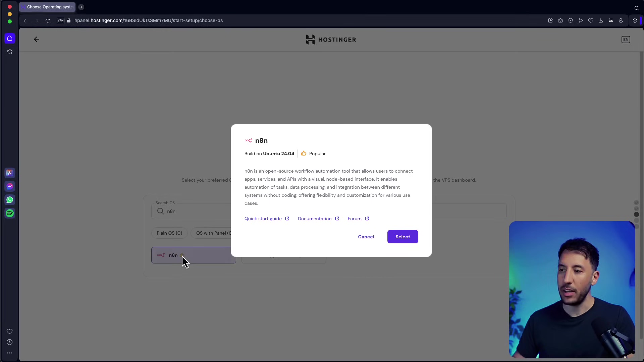Select the OS with Panel filter tab
Image resolution: width=644 pixels, height=362 pixels.
[x=213, y=233]
